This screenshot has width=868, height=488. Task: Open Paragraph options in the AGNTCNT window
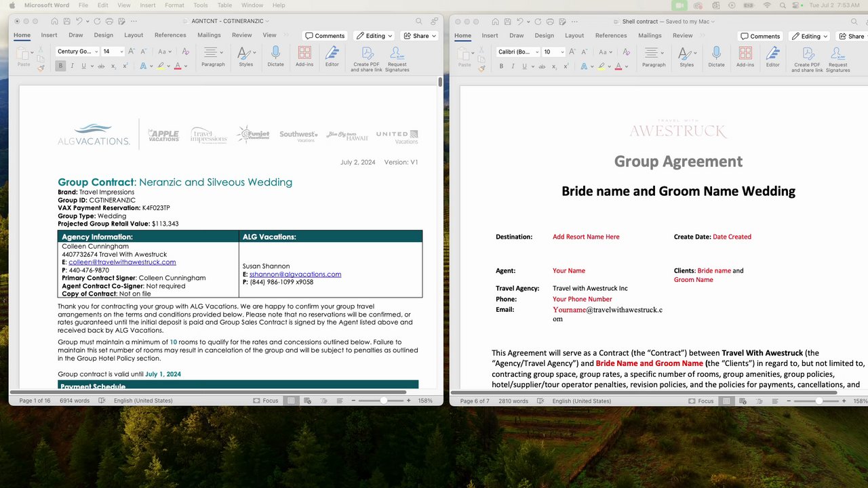(x=213, y=56)
